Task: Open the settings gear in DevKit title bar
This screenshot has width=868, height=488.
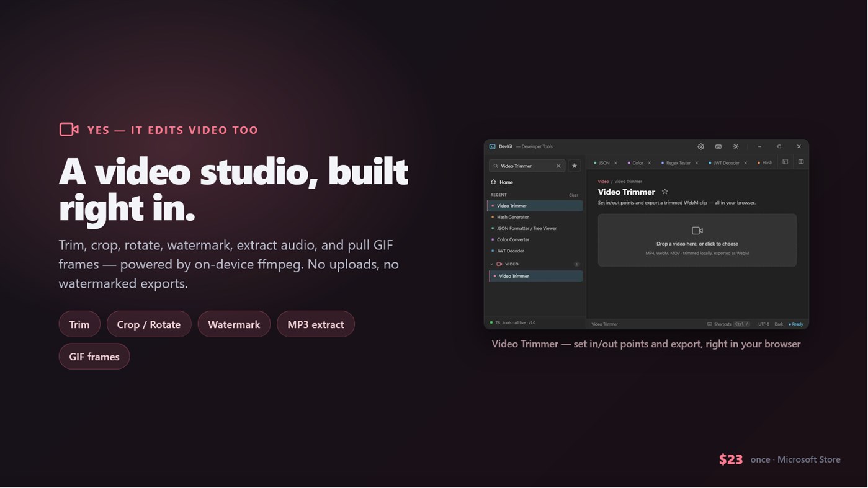Action: click(x=700, y=147)
